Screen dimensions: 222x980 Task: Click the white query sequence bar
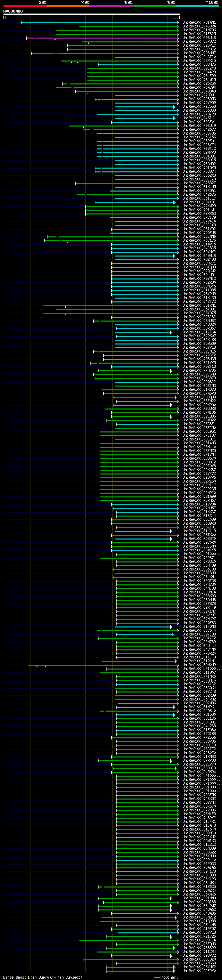click(x=92, y=15)
